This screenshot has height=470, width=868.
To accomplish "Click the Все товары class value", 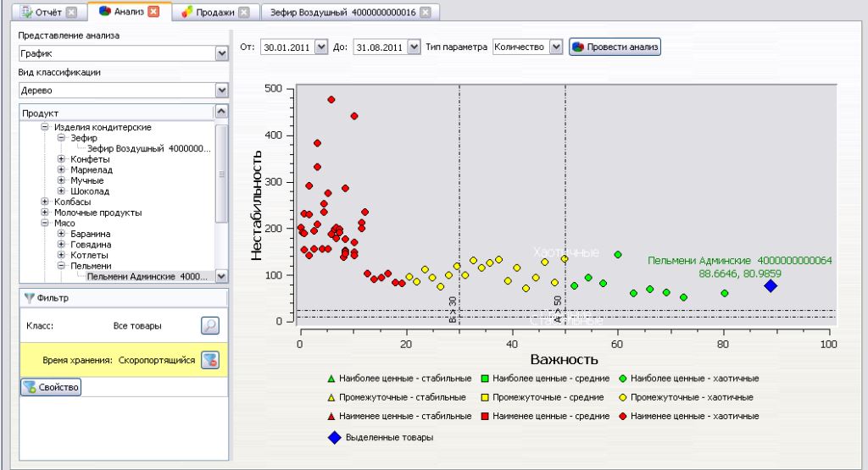I will pyautogui.click(x=137, y=326).
